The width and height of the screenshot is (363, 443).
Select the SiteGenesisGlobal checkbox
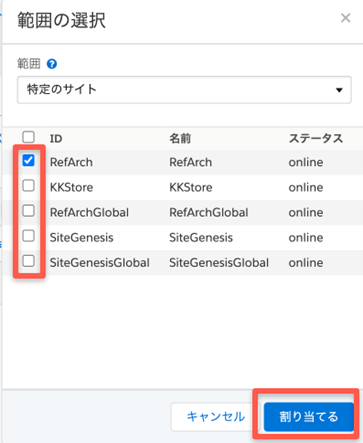click(28, 261)
